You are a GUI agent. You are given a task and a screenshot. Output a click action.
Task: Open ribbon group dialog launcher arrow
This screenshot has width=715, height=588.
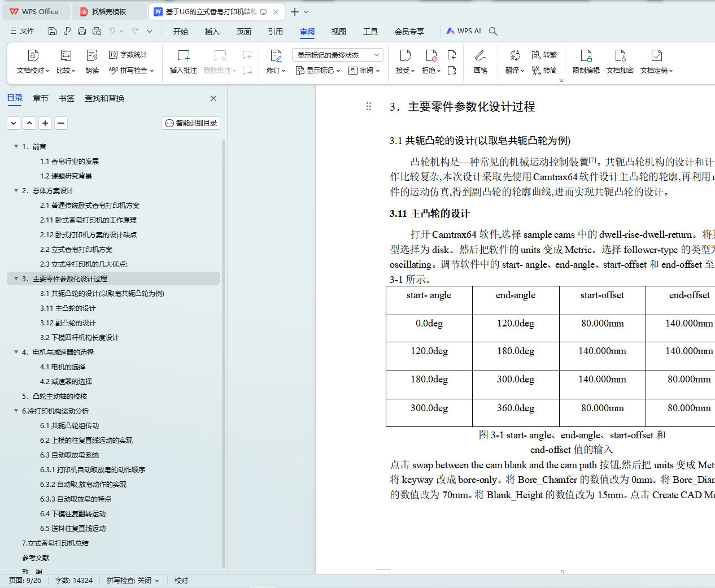tap(561, 81)
